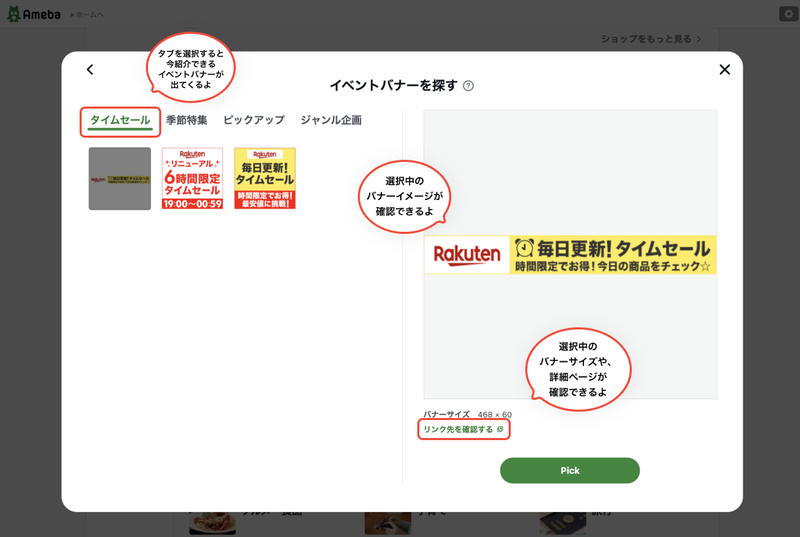Open ショップをもっと見る link

[646, 39]
